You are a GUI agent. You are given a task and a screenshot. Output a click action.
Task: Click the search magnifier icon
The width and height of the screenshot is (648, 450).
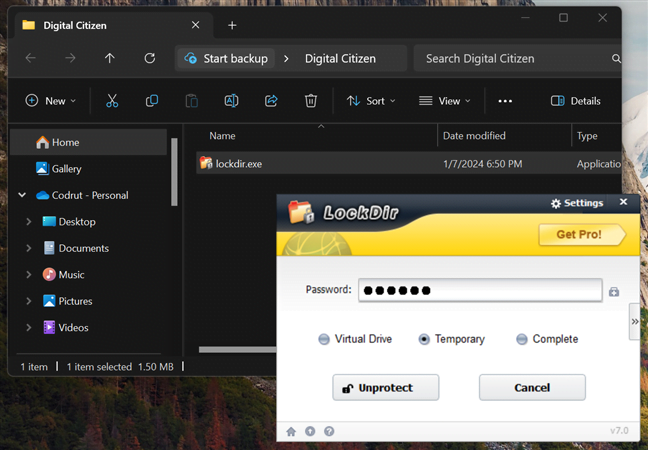click(x=616, y=59)
